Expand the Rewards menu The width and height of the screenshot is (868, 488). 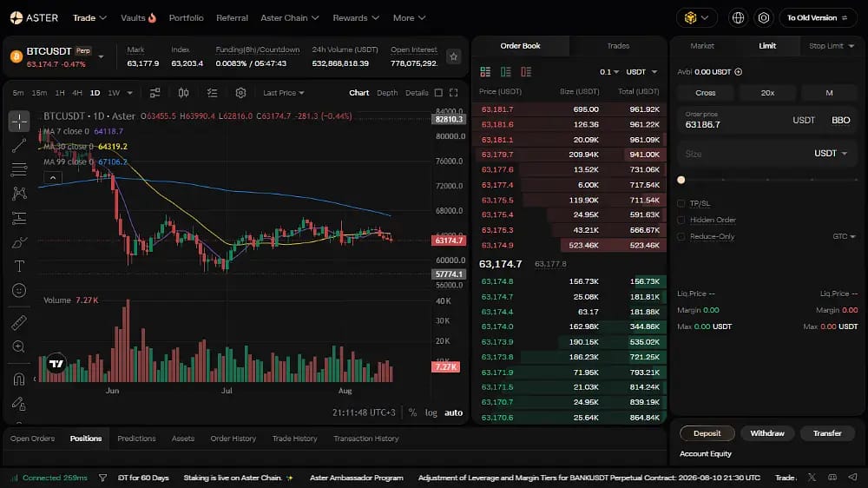(x=356, y=17)
